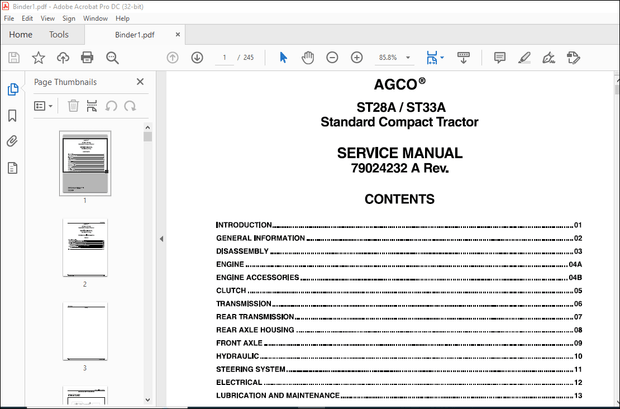This screenshot has height=409, width=620.
Task: Close the Page Thumbnails panel
Action: tap(140, 82)
